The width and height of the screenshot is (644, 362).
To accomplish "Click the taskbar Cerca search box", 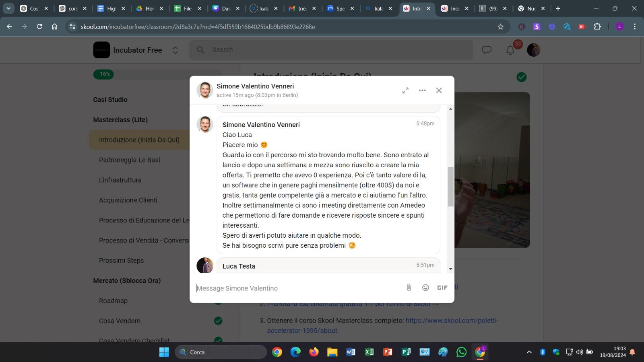I will (x=221, y=352).
